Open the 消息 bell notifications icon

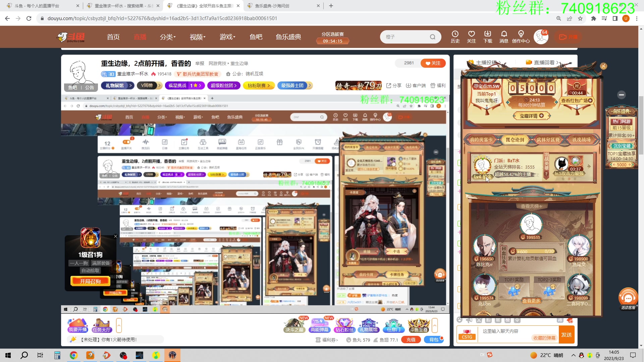click(x=504, y=37)
